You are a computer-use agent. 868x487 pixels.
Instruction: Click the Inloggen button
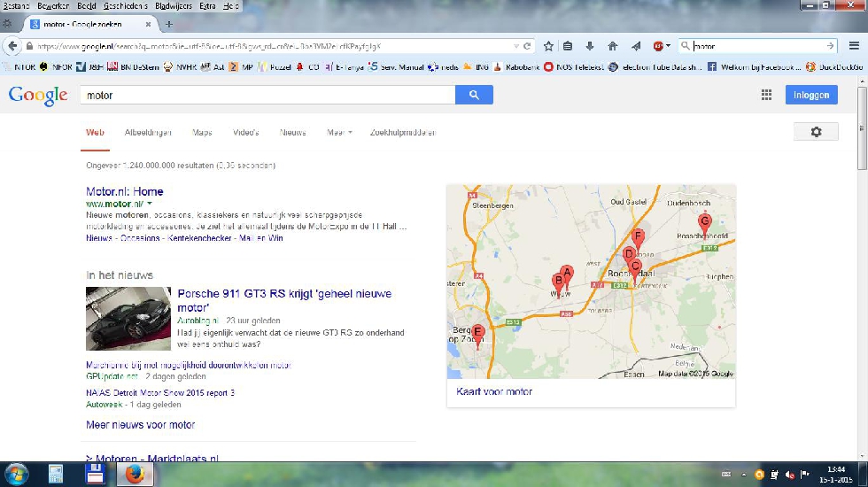[x=811, y=95]
